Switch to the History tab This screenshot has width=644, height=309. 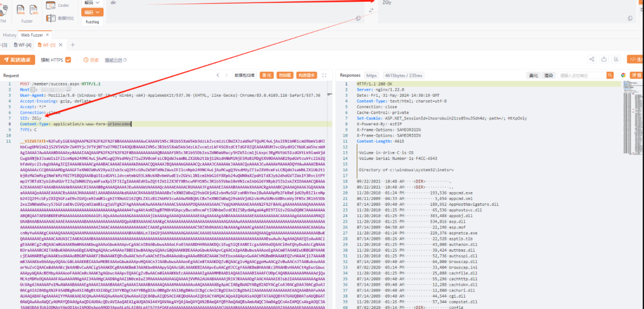click(x=10, y=35)
